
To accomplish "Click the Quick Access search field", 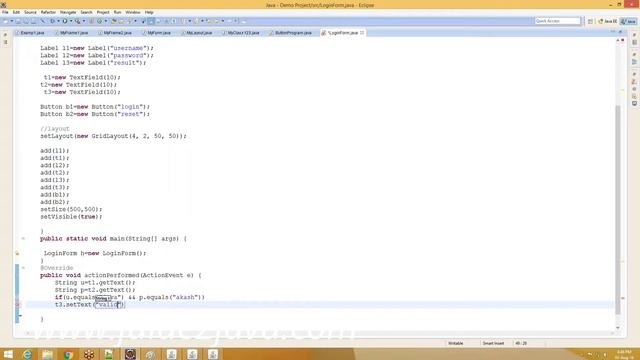I will [x=557, y=21].
